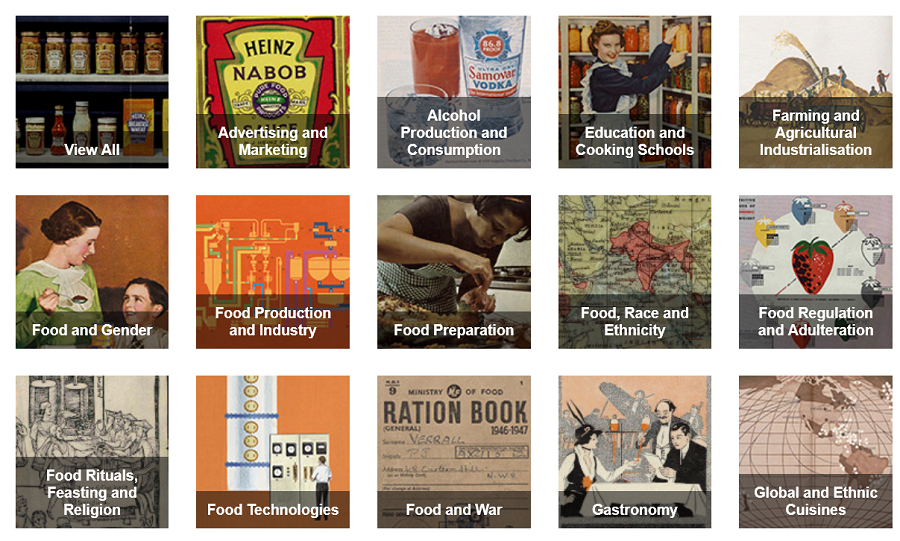Select Advertising and Marketing Heinz tile

click(273, 92)
